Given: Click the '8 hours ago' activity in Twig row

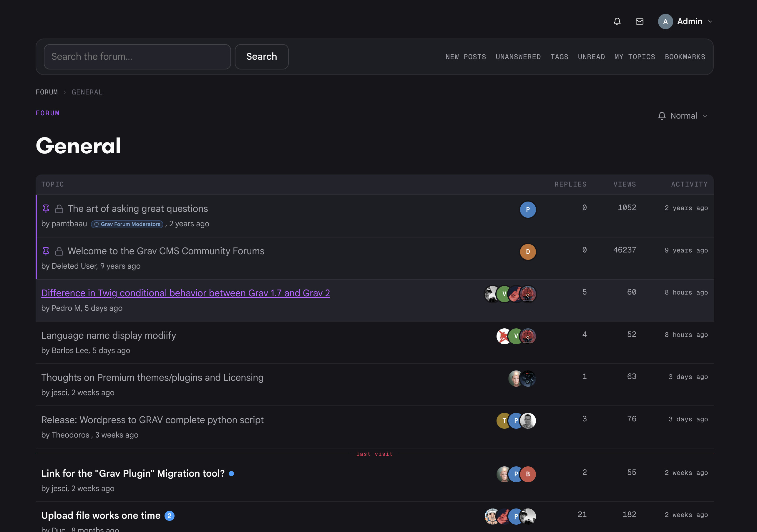Looking at the screenshot, I should (686, 292).
